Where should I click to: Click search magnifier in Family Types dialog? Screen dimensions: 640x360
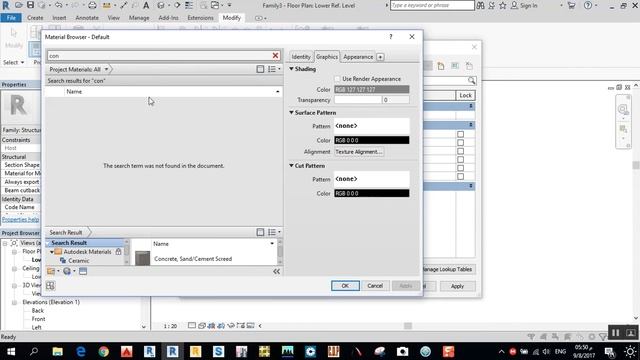click(x=471, y=80)
